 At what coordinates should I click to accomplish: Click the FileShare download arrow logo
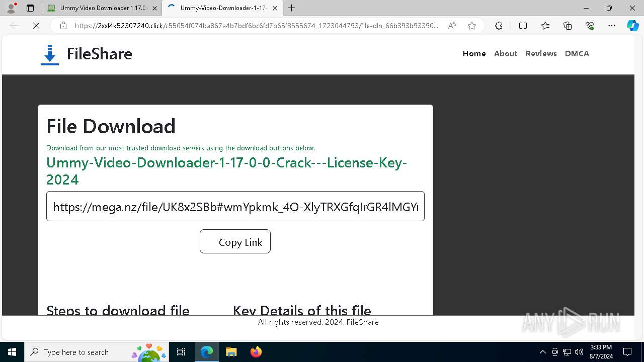(x=49, y=55)
